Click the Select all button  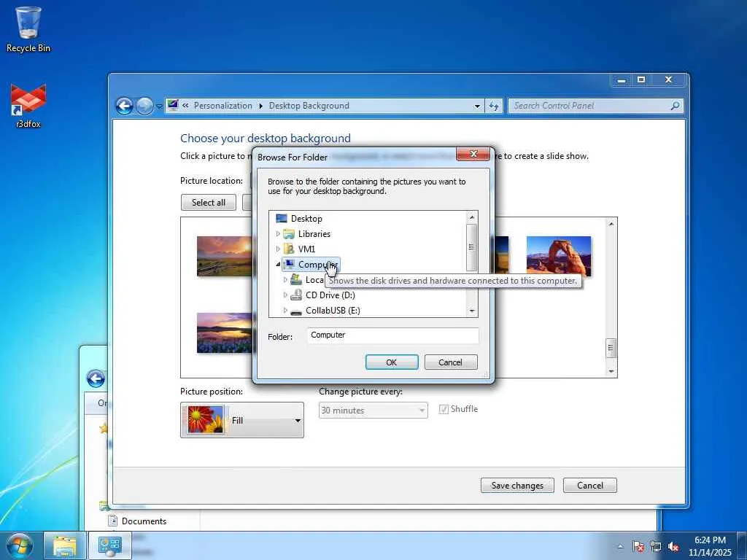pos(208,203)
